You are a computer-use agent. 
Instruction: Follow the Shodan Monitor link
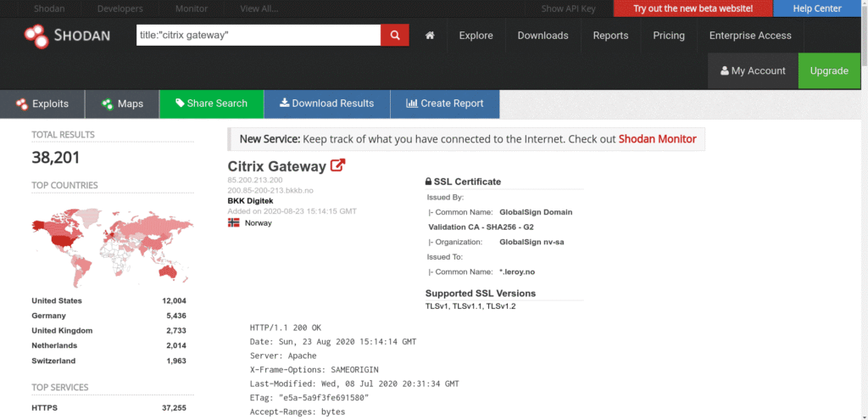point(657,139)
